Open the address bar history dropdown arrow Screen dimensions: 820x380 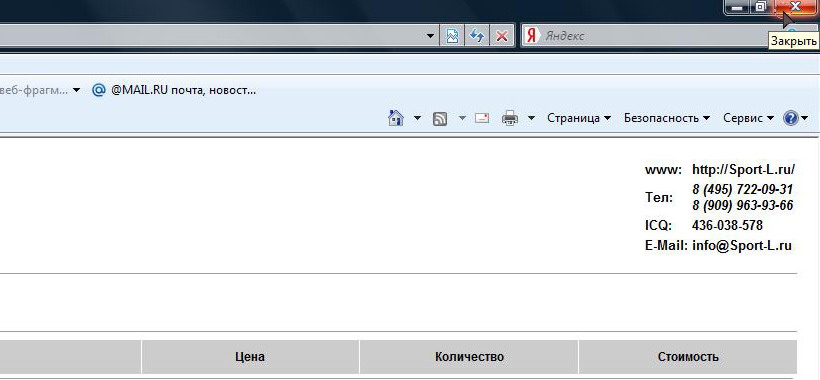(430, 36)
